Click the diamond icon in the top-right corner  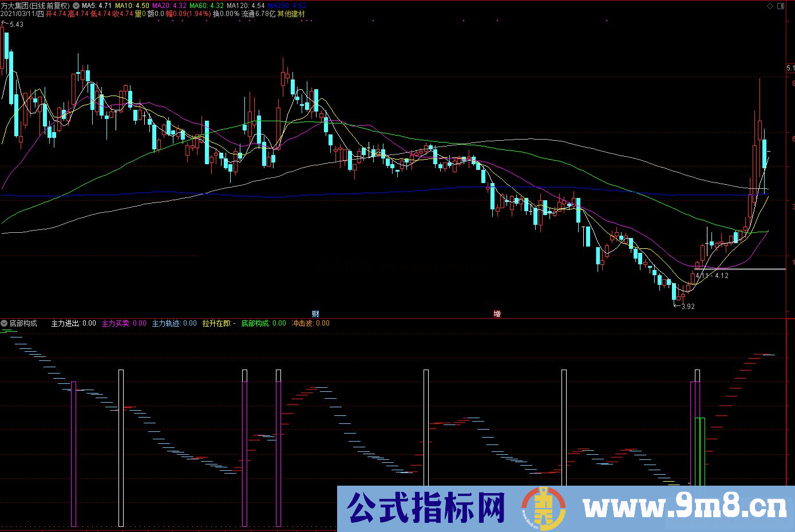[770, 6]
